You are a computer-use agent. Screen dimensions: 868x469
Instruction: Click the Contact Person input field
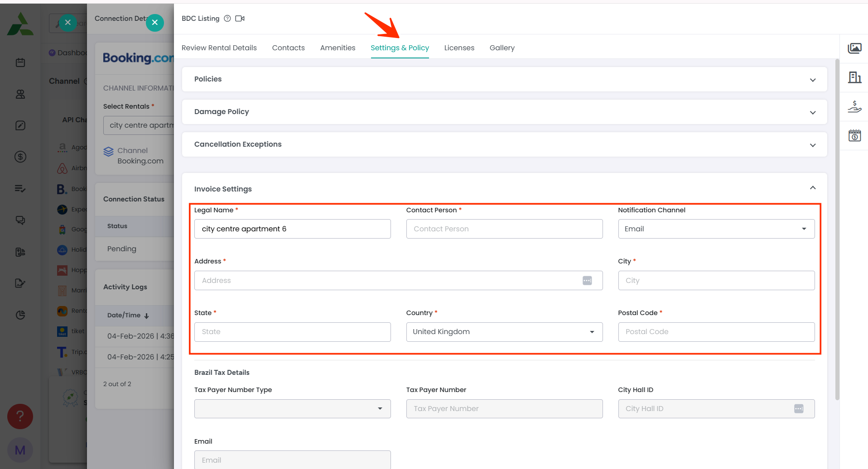coord(504,229)
